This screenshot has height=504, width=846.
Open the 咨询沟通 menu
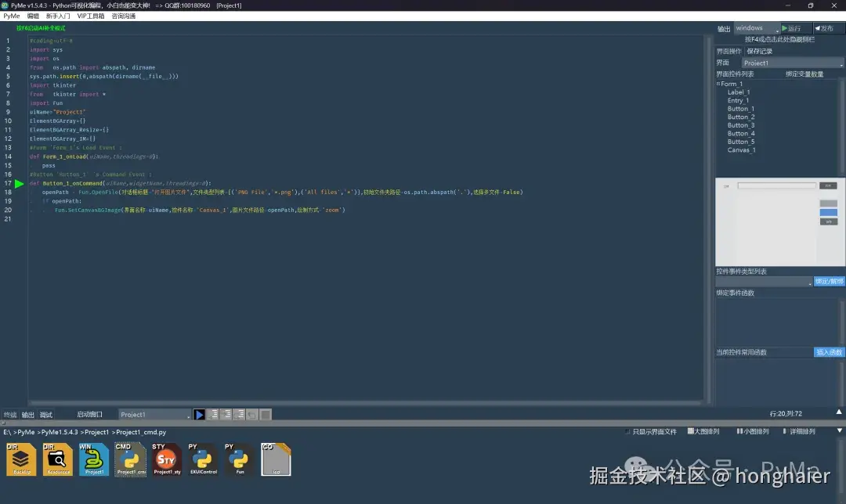tap(124, 16)
